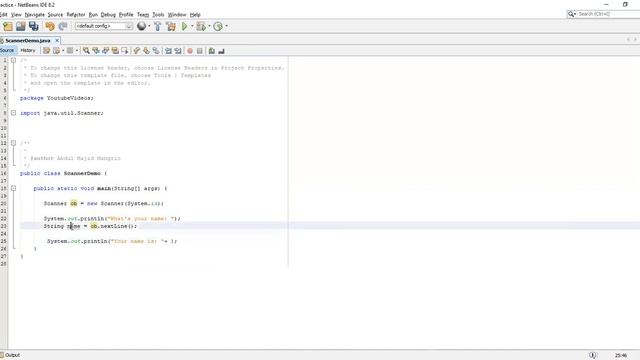The height and width of the screenshot is (360, 640).
Task: Click the Search (Ctrl+I) input field
Action: coord(608,14)
